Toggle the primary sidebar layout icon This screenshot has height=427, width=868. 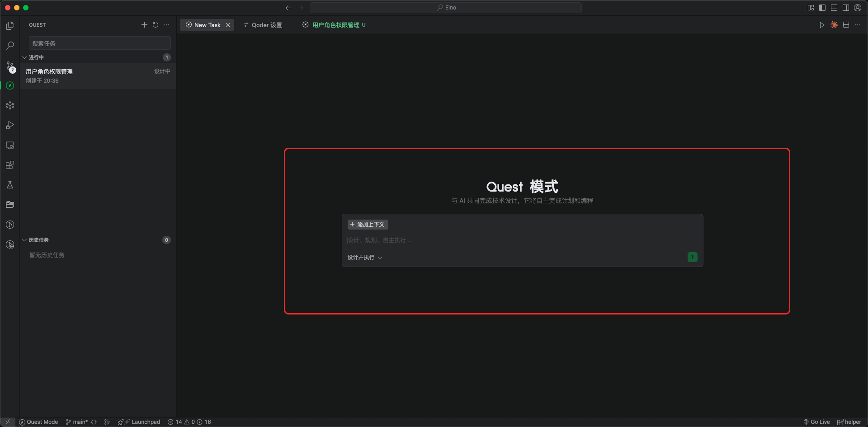[x=822, y=8]
